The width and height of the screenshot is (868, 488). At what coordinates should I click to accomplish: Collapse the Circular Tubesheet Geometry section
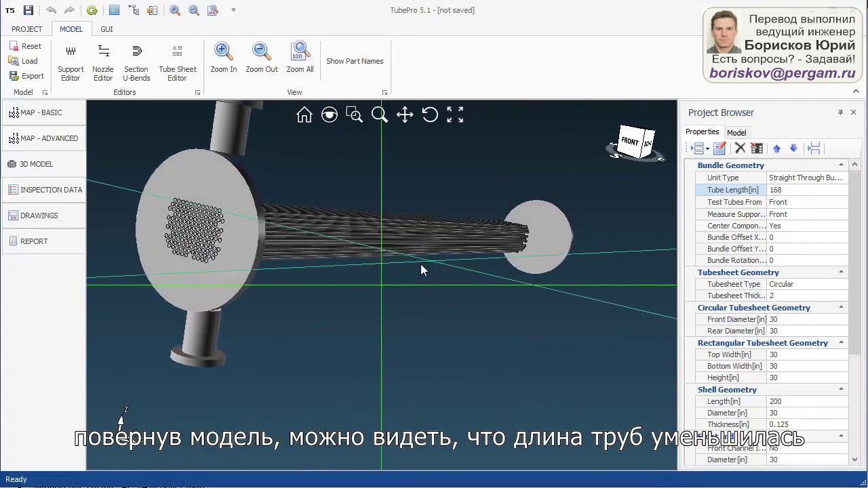841,307
